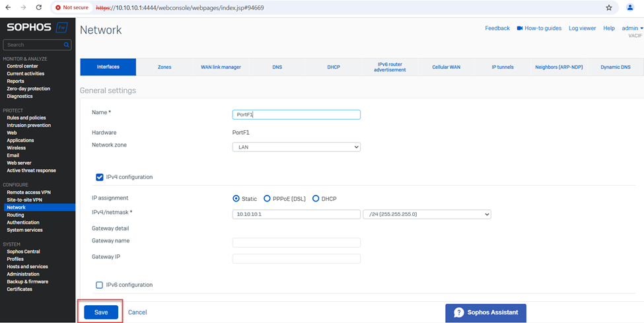
Task: Switch to the WAN link manager tab
Action: [x=221, y=67]
